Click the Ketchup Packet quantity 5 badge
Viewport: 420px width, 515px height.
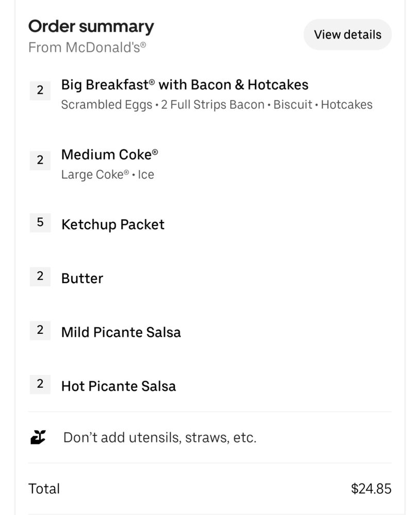coord(40,223)
